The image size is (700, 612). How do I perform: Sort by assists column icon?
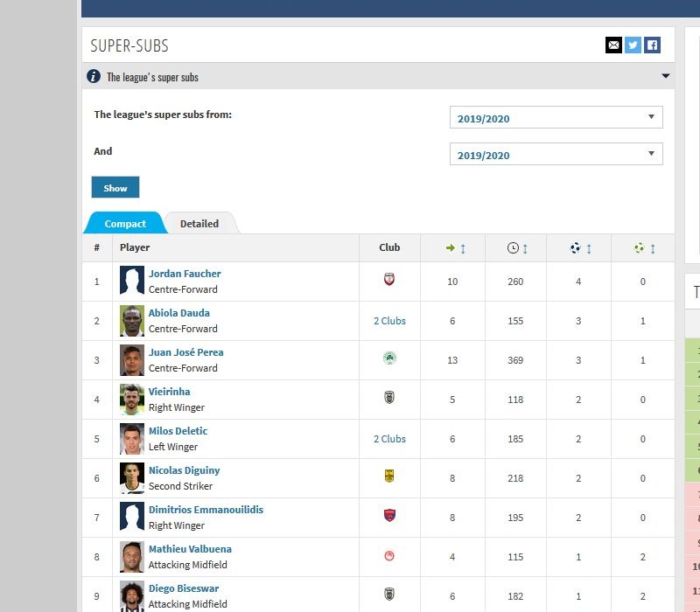(645, 248)
